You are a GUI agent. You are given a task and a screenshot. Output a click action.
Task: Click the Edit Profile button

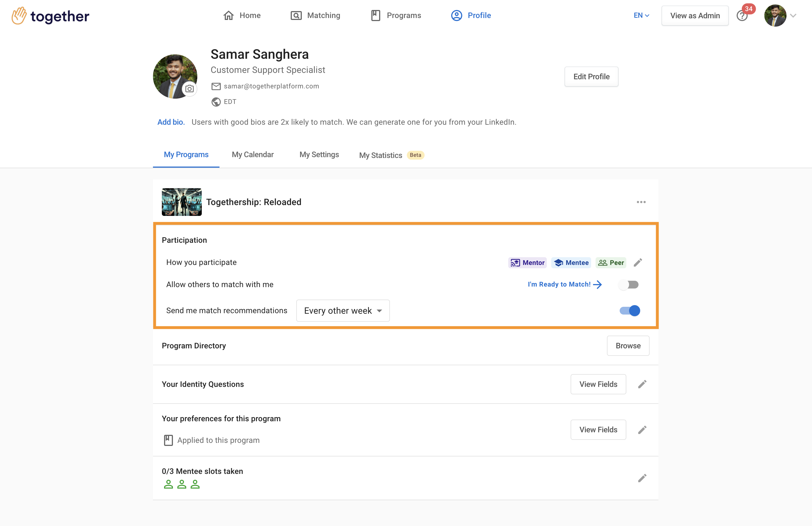click(591, 76)
